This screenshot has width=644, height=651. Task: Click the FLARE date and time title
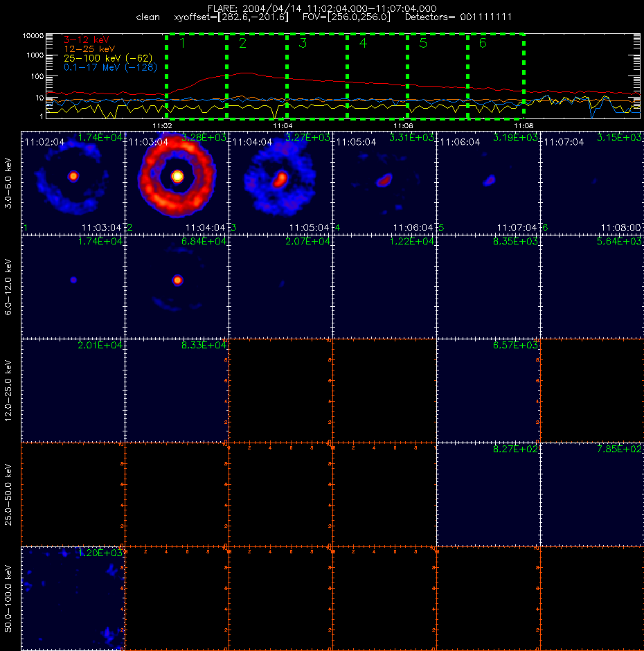point(322,8)
